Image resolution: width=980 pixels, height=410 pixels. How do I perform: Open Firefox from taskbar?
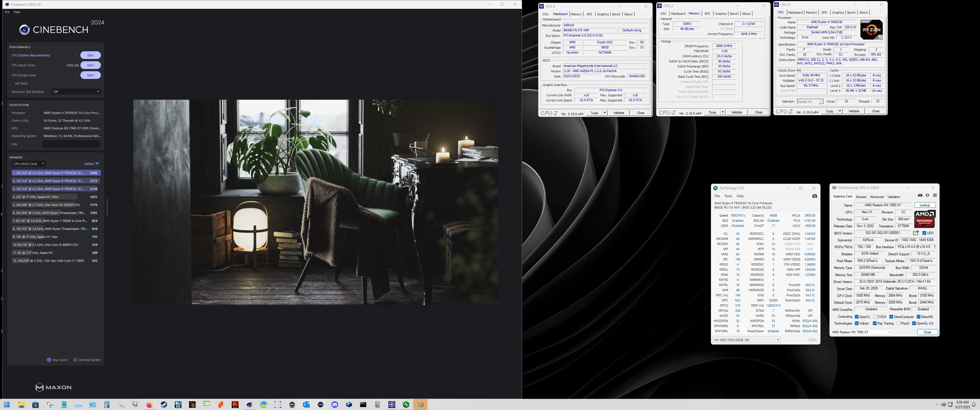pos(150,405)
